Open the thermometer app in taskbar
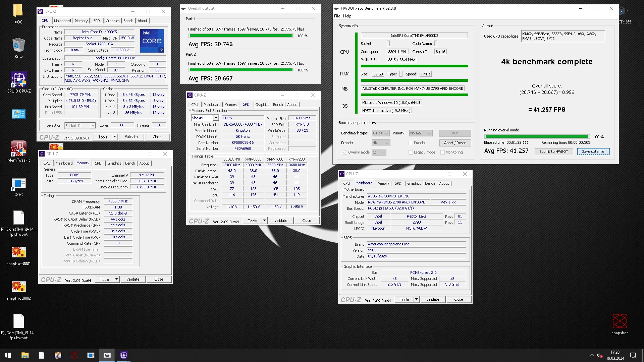The height and width of the screenshot is (362, 644). pos(58,355)
